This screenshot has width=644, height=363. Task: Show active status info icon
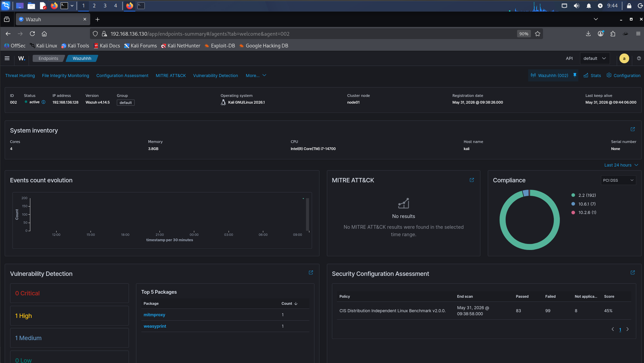tap(43, 102)
